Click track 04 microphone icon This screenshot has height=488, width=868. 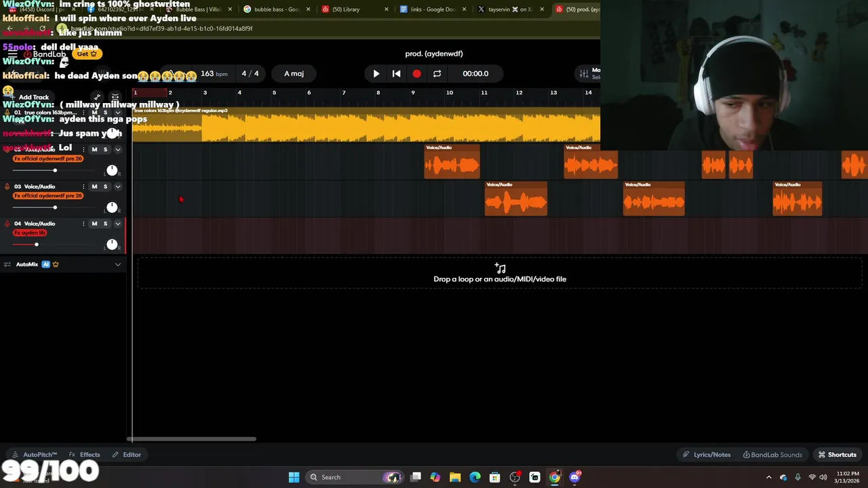tap(7, 224)
